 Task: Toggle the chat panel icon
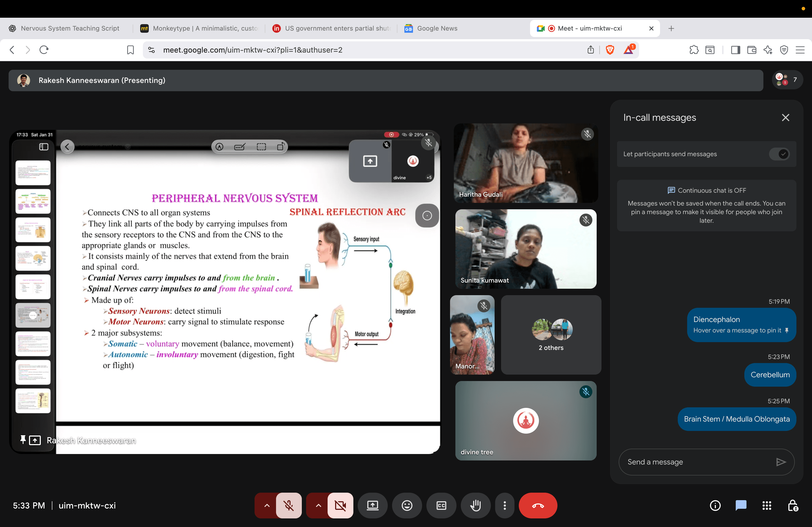pyautogui.click(x=741, y=505)
